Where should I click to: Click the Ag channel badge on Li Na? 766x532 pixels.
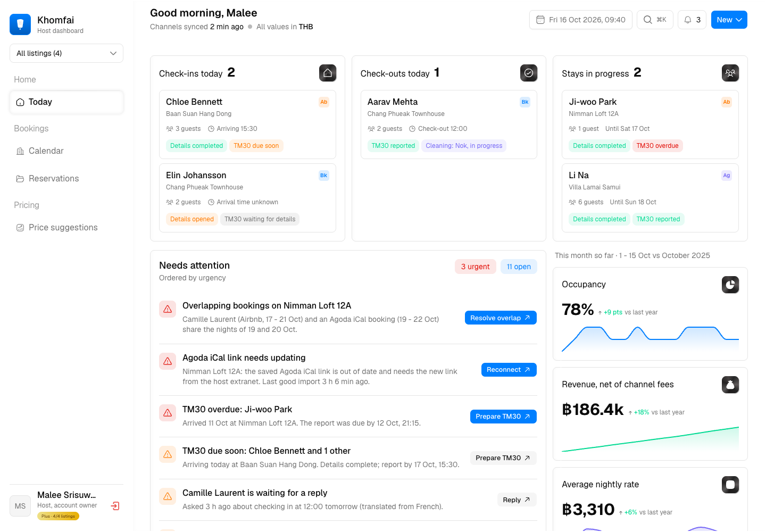(x=727, y=176)
